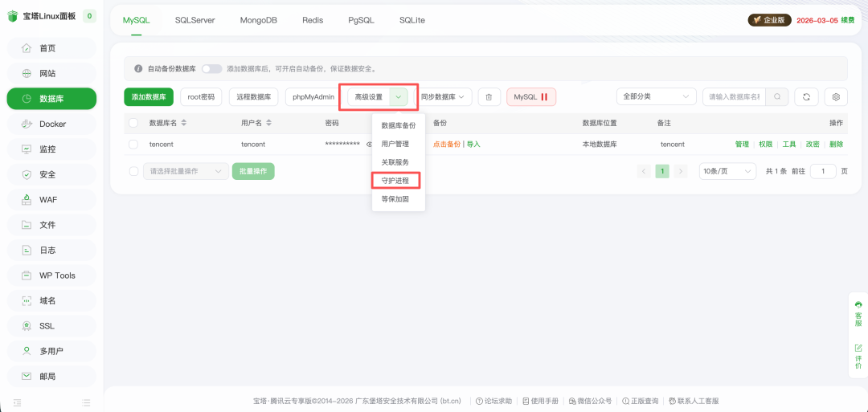The height and width of the screenshot is (412, 868).
Task: Expand the 高级设置 dropdown arrow
Action: [x=399, y=97]
